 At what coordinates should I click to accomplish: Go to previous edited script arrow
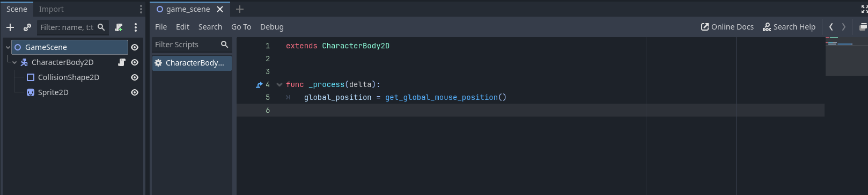(831, 27)
